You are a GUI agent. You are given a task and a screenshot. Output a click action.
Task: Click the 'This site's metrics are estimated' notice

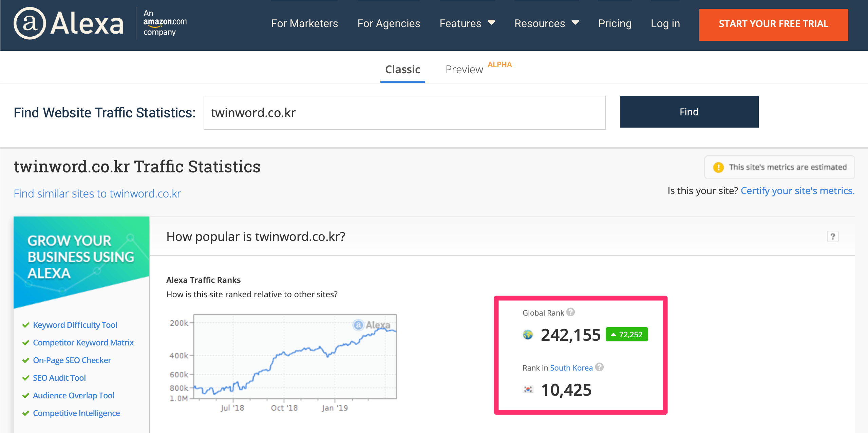(x=779, y=167)
